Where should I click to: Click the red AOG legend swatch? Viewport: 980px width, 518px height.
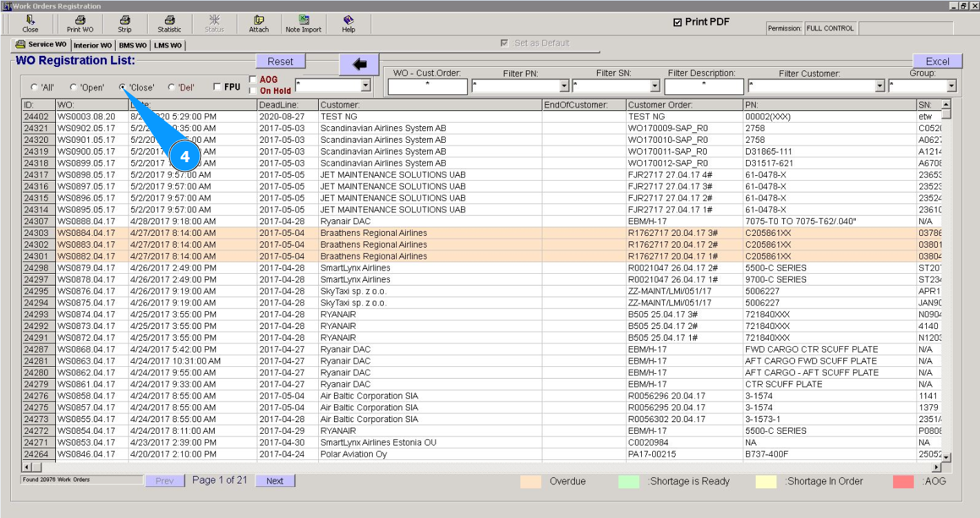tap(903, 481)
